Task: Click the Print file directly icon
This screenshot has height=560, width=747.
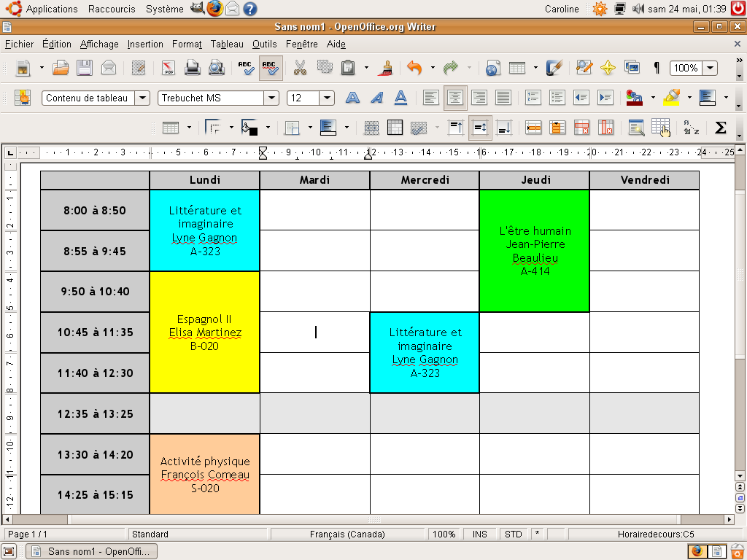Action: [193, 68]
